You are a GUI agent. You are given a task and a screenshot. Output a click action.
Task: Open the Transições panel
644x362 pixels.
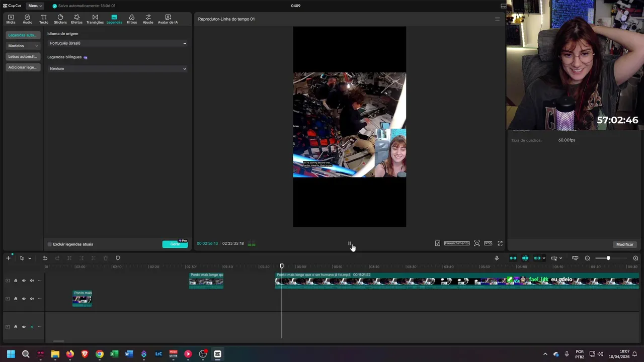coord(95,19)
